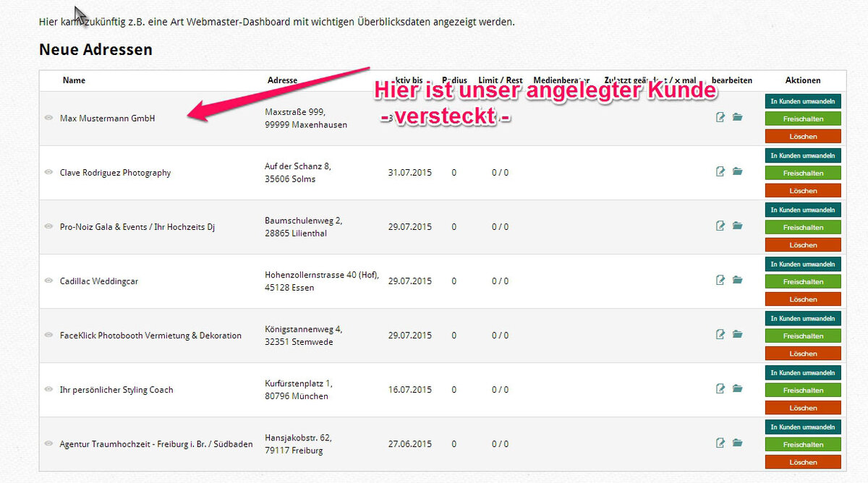Click the Adresse column header

(x=282, y=80)
